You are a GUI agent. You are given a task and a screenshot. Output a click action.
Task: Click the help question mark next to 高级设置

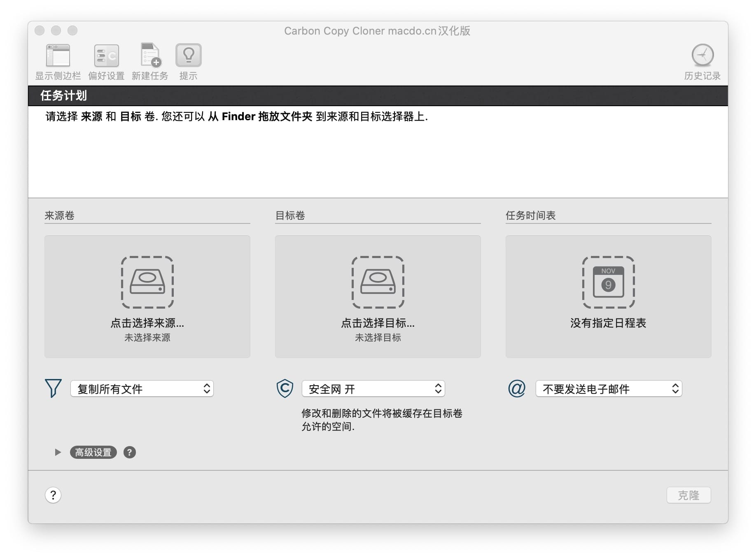130,453
